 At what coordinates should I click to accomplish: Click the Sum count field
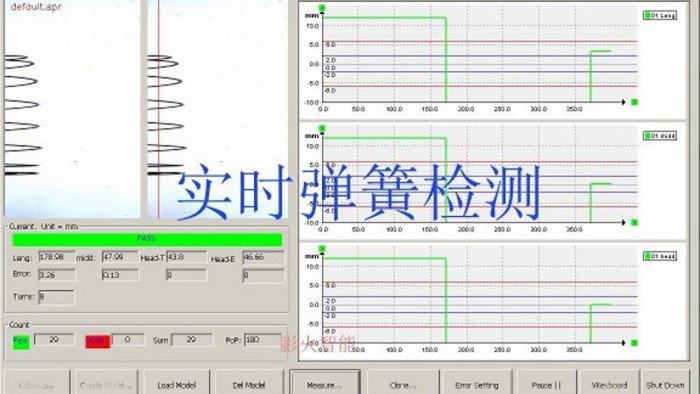[x=192, y=340]
